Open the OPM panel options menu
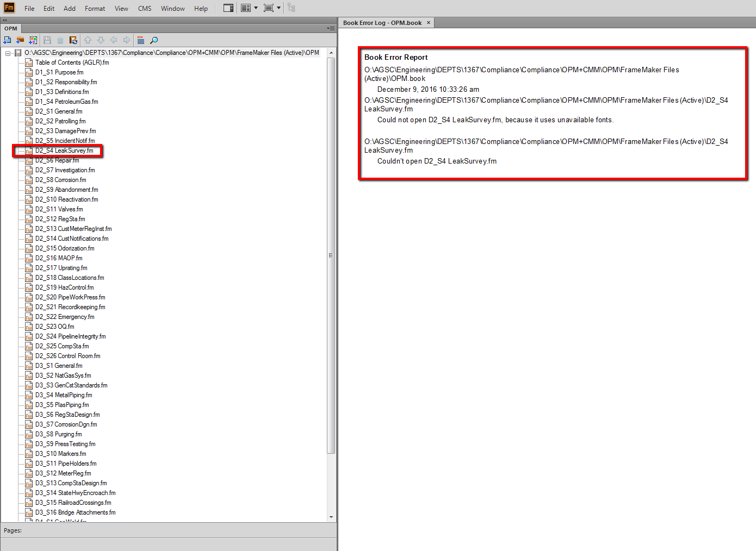Screen dimensions: 756x551 coord(331,28)
